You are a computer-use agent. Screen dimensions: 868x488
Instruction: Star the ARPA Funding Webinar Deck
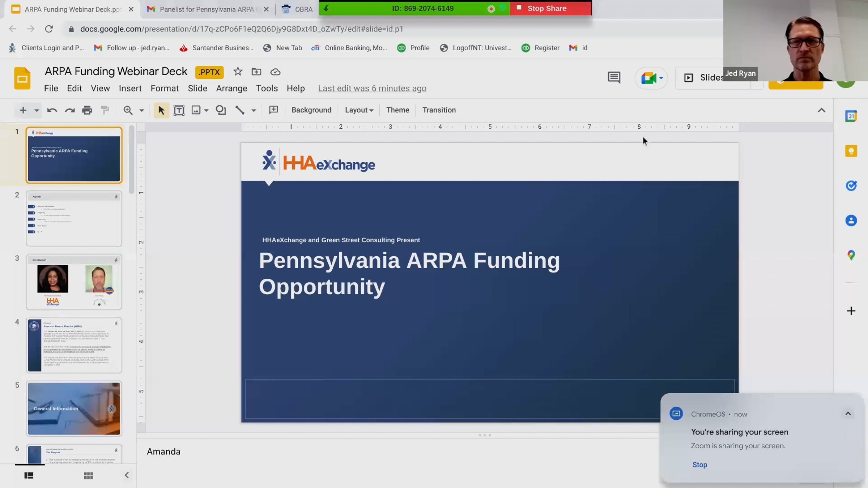click(238, 72)
